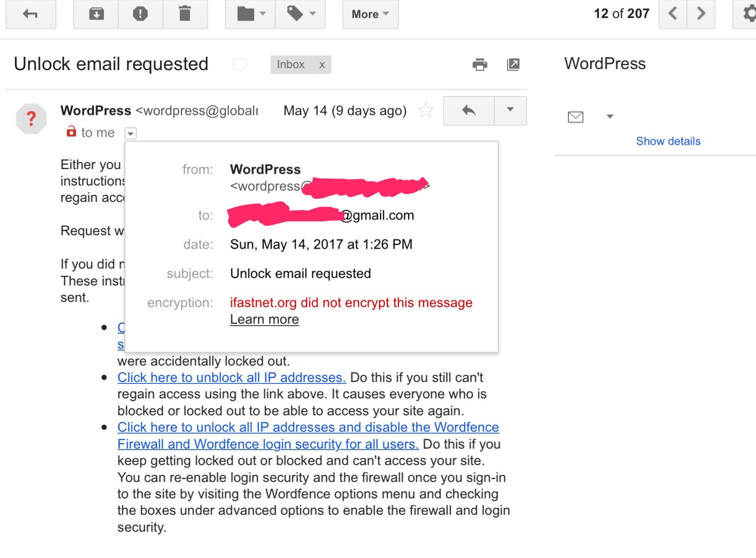This screenshot has height=558, width=756.
Task: Expand contact options dropdown arrow
Action: click(x=610, y=117)
